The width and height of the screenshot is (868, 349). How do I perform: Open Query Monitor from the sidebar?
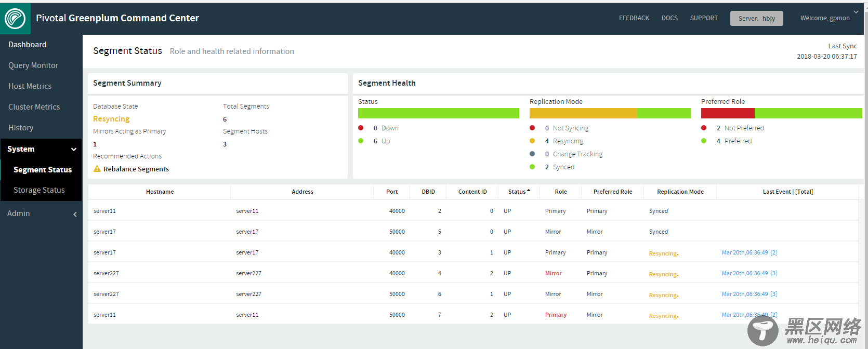33,65
